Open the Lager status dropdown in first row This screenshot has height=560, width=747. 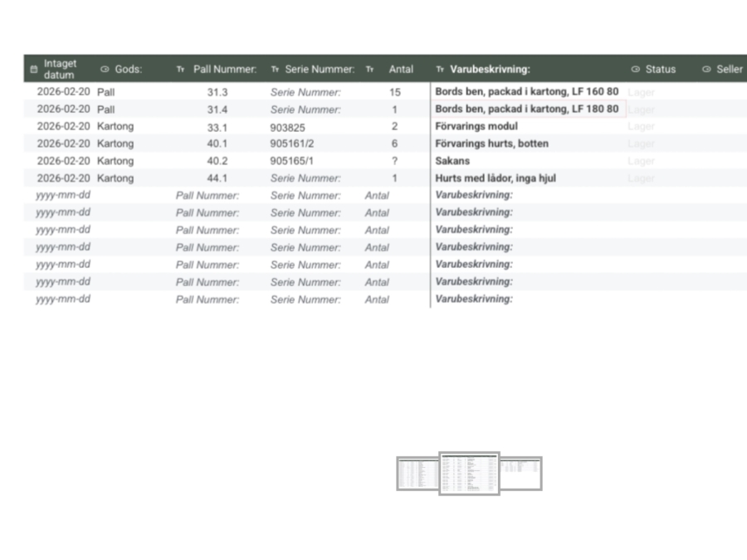click(x=642, y=92)
